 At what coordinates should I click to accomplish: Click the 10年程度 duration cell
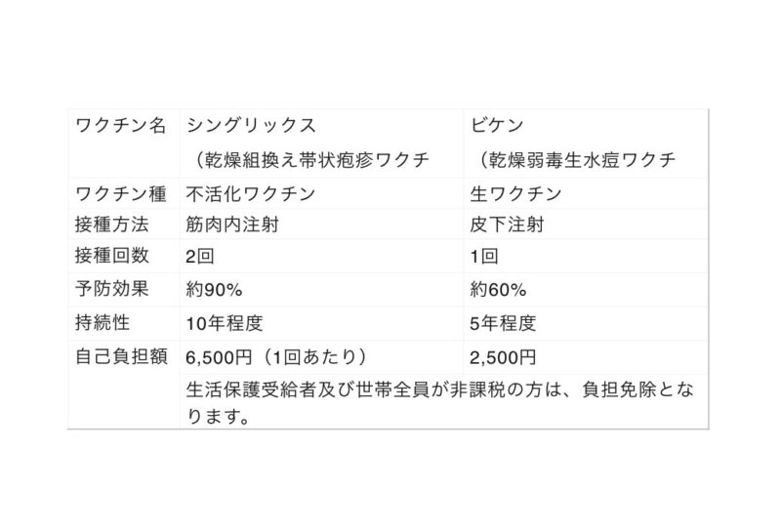pos(225,323)
